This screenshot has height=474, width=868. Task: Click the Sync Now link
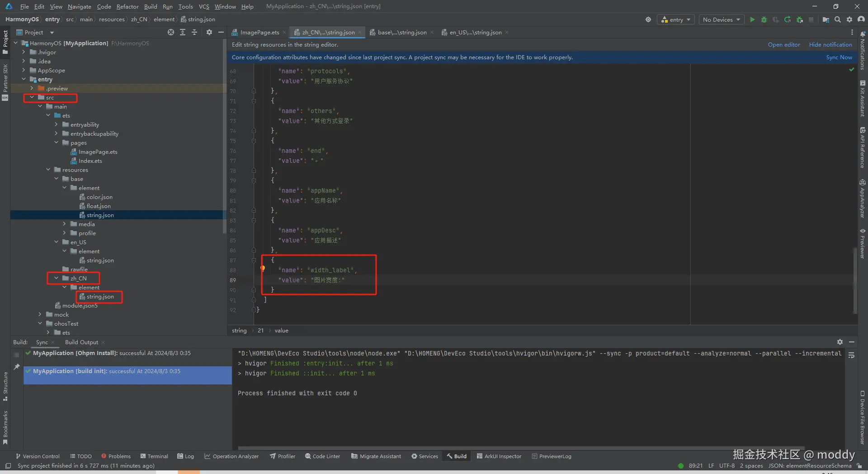click(839, 57)
